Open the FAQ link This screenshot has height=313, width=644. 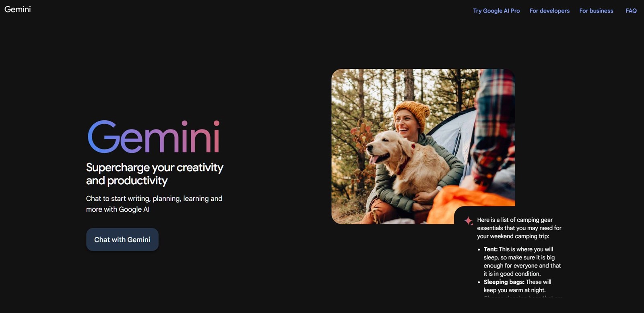(631, 11)
